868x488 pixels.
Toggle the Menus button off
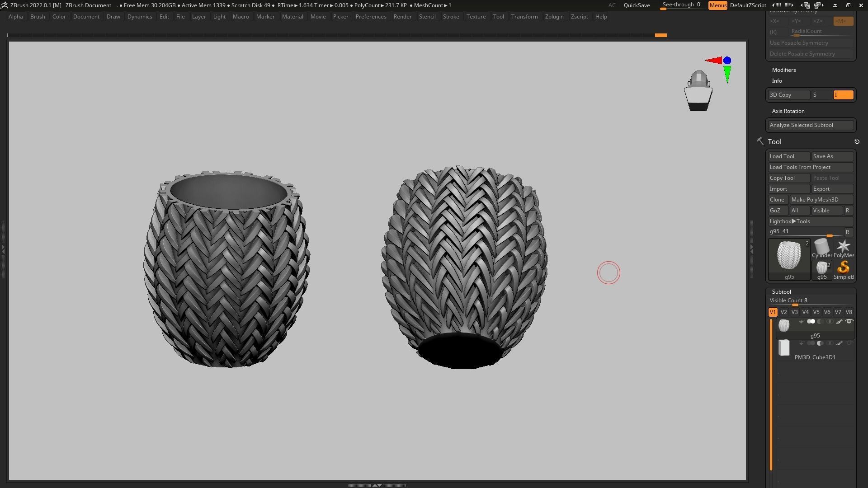(x=717, y=5)
